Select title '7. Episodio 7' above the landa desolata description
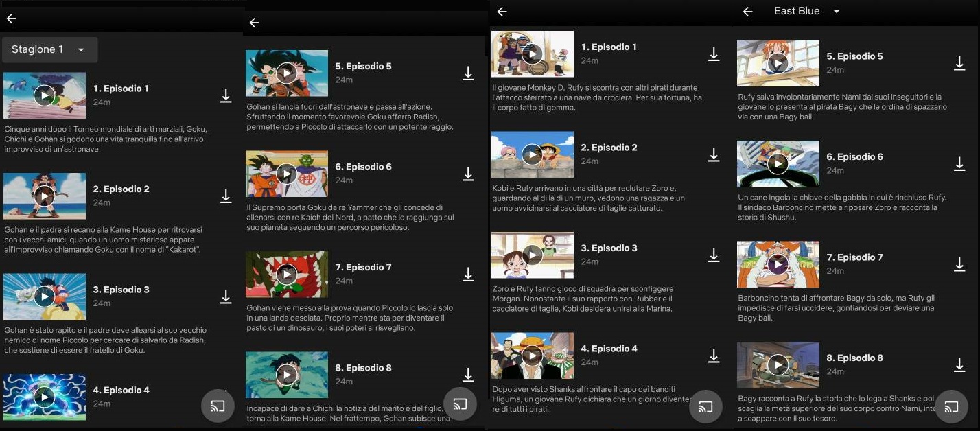This screenshot has width=980, height=431. (x=364, y=267)
